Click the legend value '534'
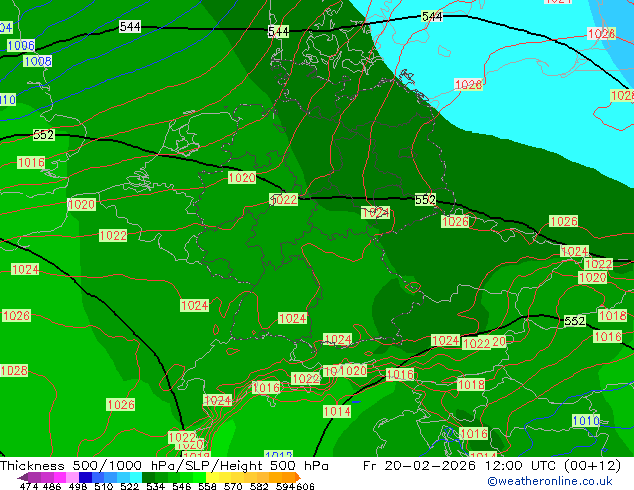 point(155,486)
